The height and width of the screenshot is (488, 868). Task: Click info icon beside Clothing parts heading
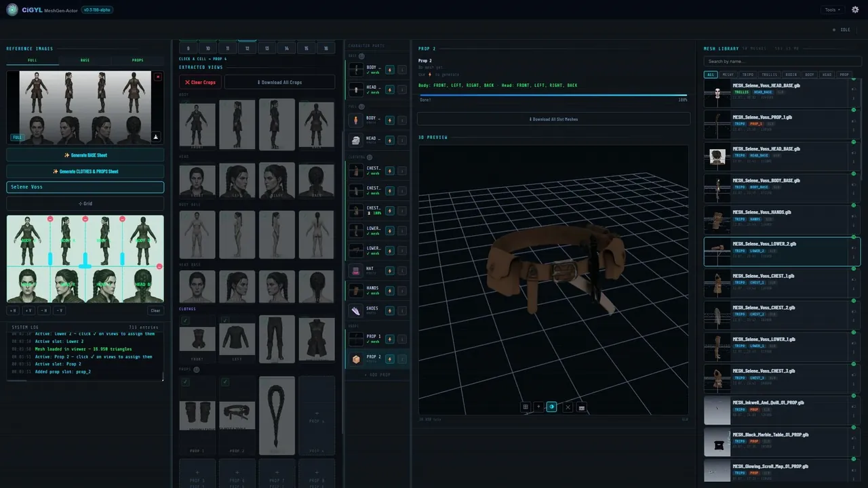click(370, 157)
